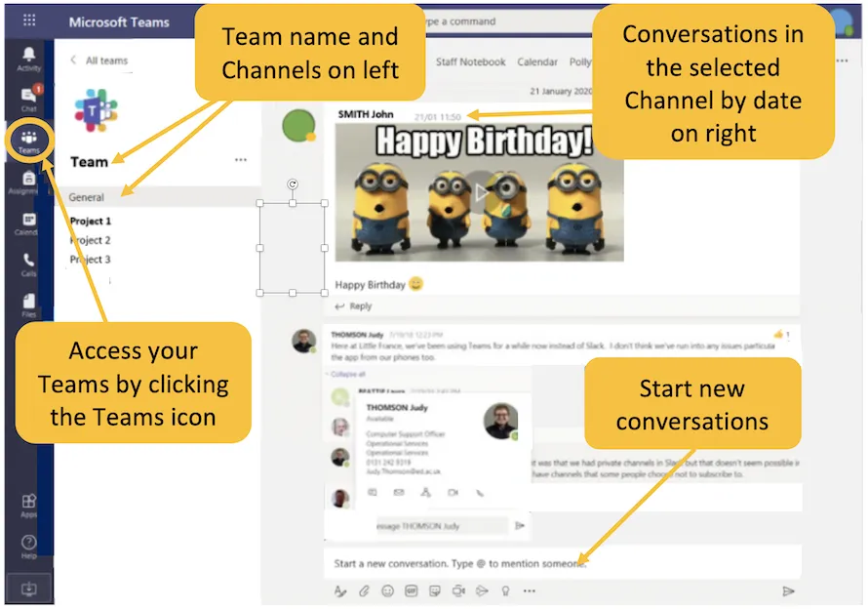This screenshot has width=868, height=610.
Task: Switch to the Calendar tab
Action: click(537, 62)
